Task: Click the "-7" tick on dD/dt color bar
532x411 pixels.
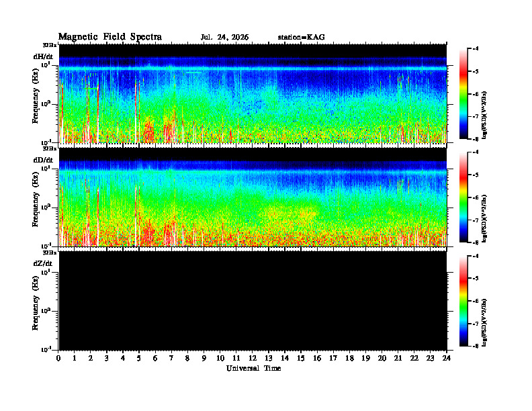Action: [x=476, y=220]
